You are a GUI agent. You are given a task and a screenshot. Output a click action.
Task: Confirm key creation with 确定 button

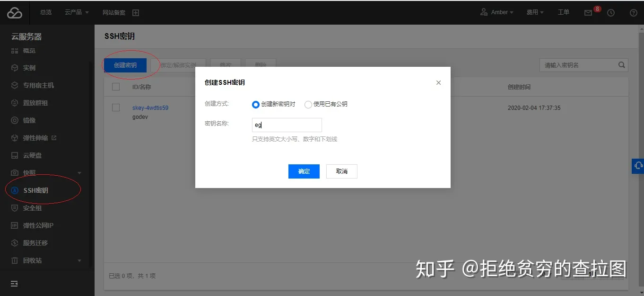point(304,171)
